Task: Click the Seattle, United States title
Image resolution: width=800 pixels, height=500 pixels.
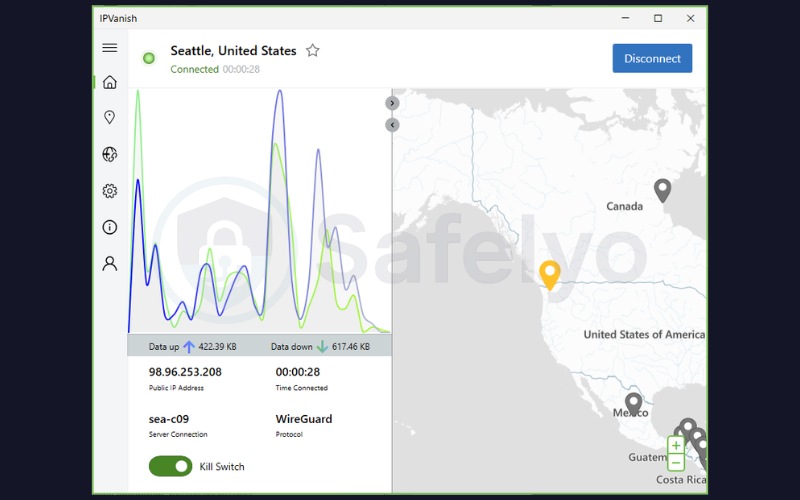Action: pyautogui.click(x=233, y=51)
